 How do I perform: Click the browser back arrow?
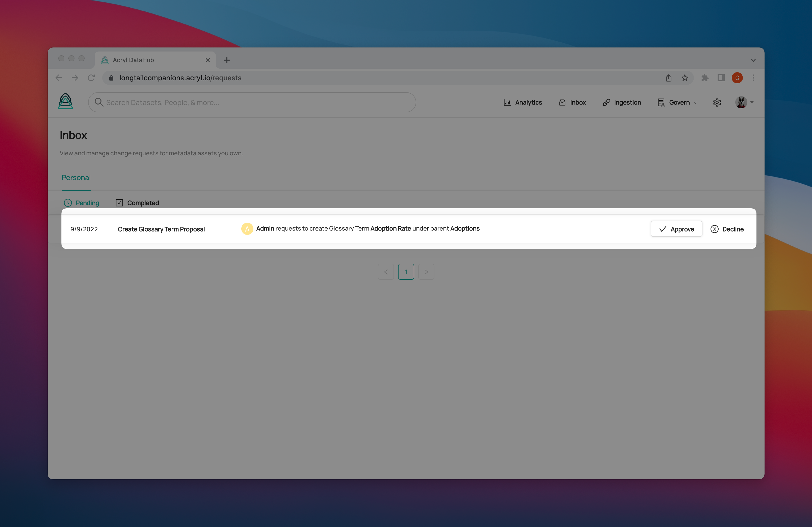[x=59, y=78]
